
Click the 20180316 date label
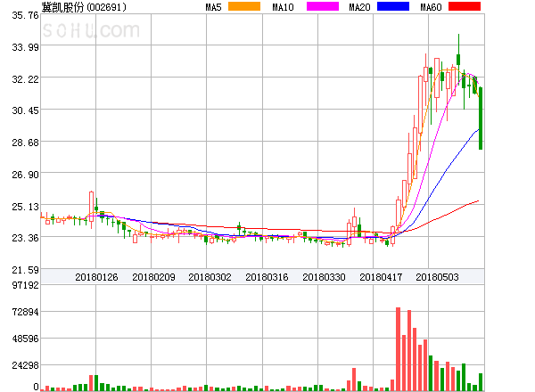click(267, 277)
